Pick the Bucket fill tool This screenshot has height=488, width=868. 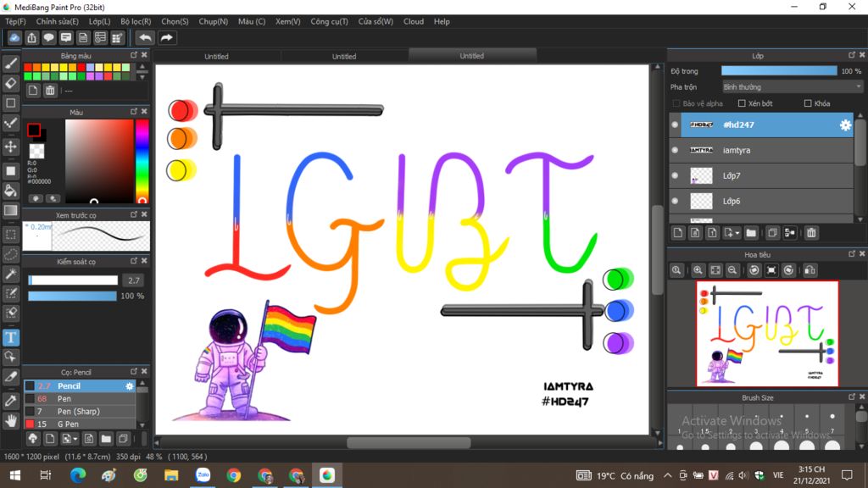coord(10,191)
